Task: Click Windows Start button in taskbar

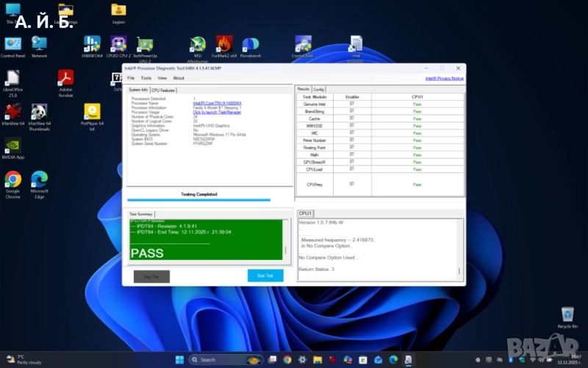Action: (x=179, y=360)
